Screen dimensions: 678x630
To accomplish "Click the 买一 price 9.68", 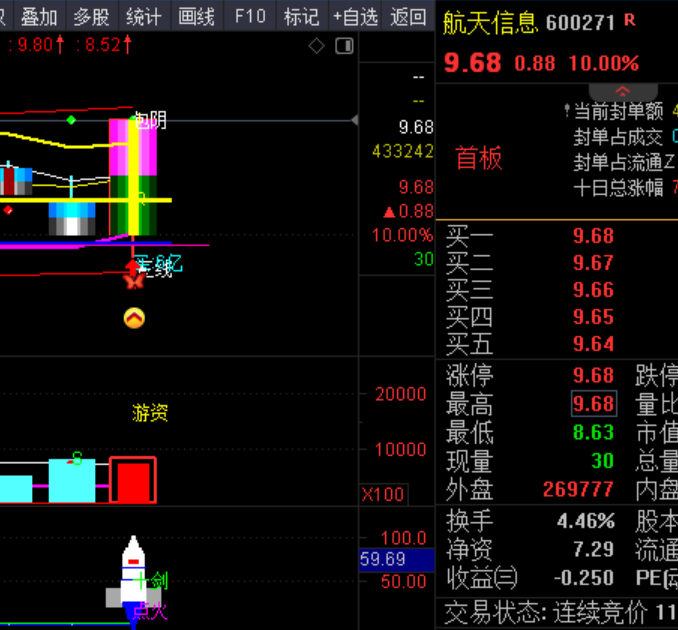I will click(x=593, y=236).
